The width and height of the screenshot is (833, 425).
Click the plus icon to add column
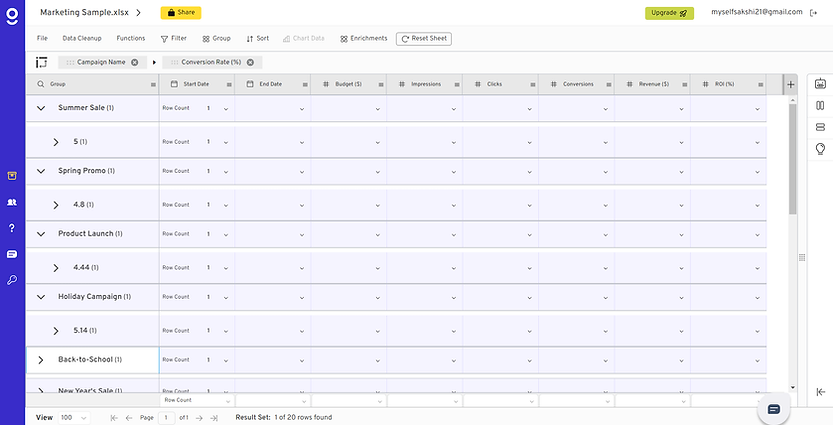pos(791,85)
